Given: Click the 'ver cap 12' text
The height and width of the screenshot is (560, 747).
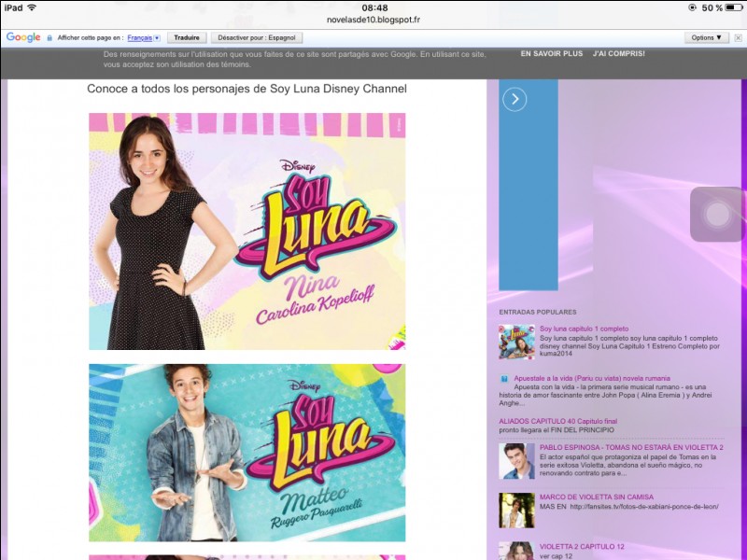Looking at the screenshot, I should tap(555, 555).
